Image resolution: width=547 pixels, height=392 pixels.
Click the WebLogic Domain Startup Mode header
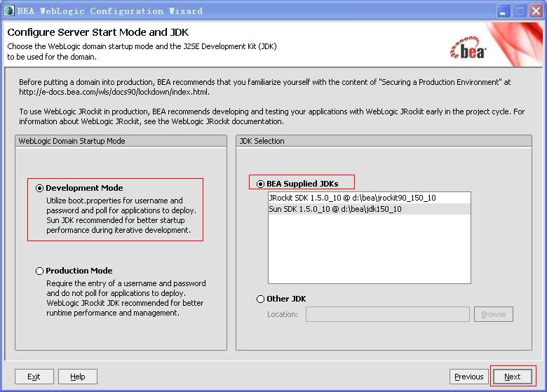coord(121,141)
